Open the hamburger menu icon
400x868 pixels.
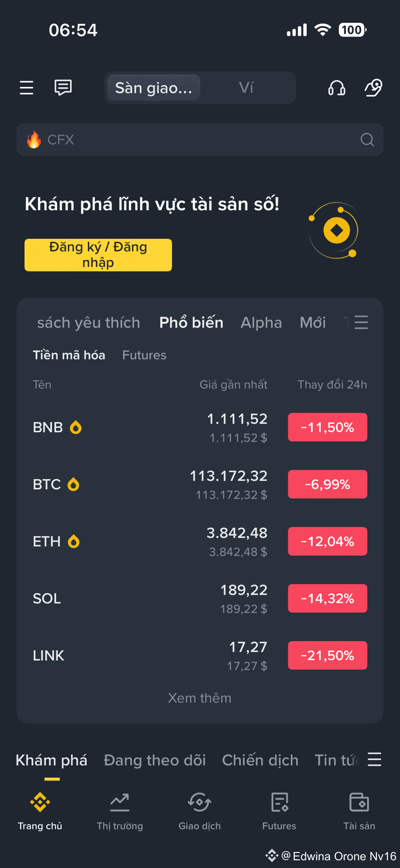[x=27, y=87]
